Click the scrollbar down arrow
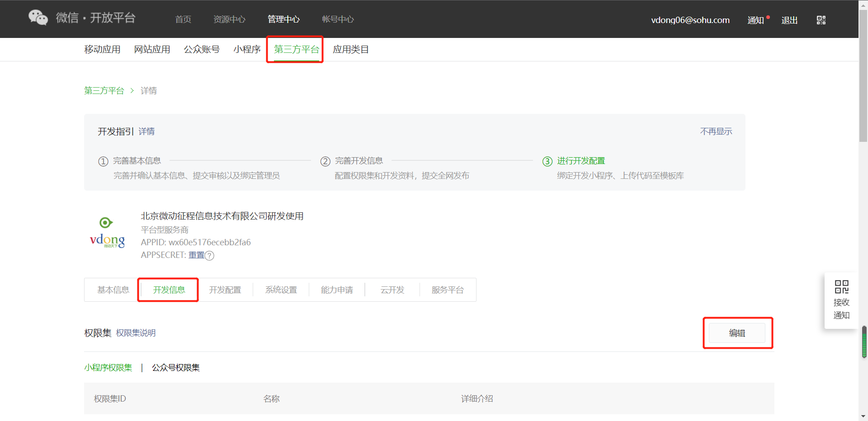 tap(863, 416)
